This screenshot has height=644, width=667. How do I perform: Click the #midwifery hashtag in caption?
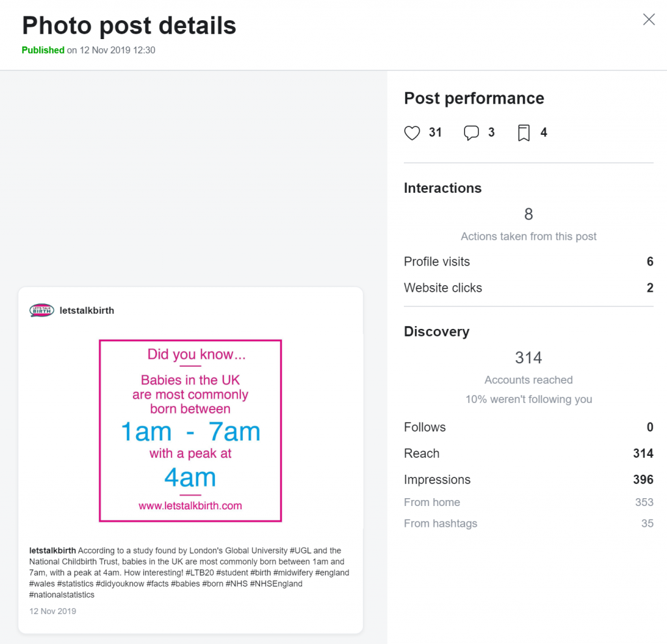coord(293,572)
